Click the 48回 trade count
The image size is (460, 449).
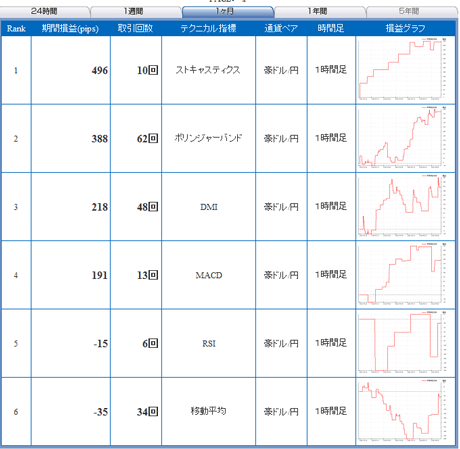click(148, 207)
